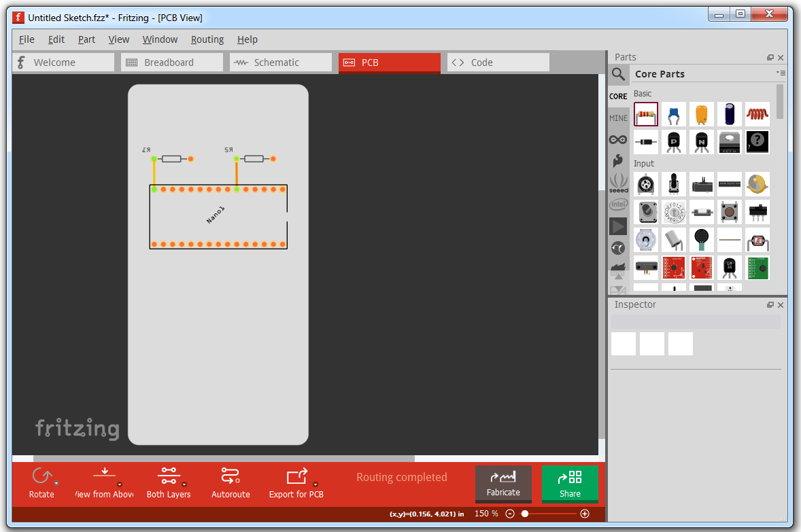This screenshot has width=801, height=532.
Task: Pick the red inductor coil part
Action: coord(757,114)
